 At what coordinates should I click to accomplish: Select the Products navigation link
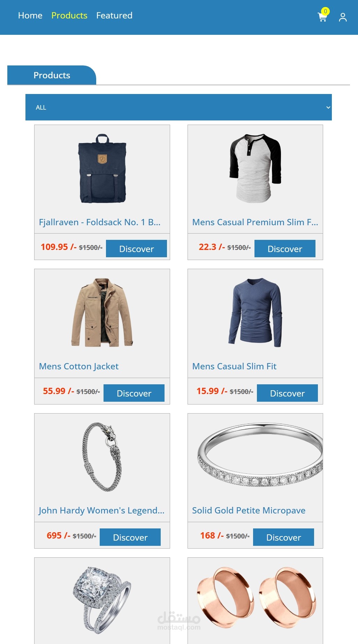click(x=69, y=15)
